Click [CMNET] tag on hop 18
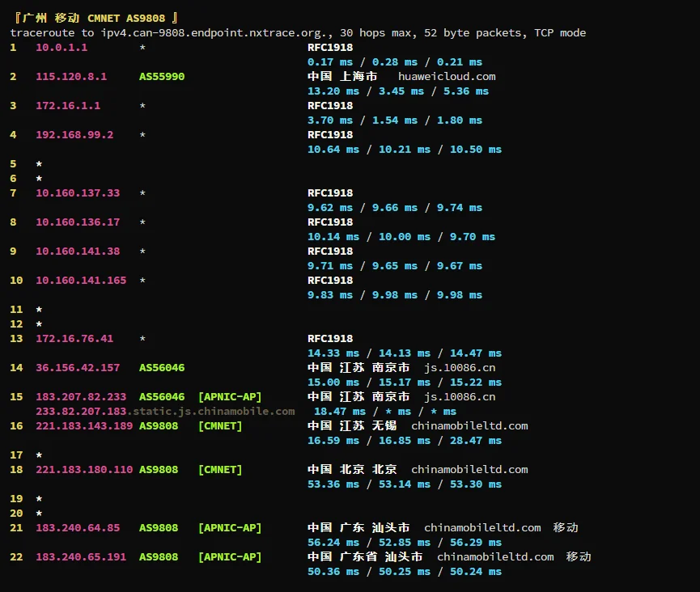The height and width of the screenshot is (592, 700). 220,470
